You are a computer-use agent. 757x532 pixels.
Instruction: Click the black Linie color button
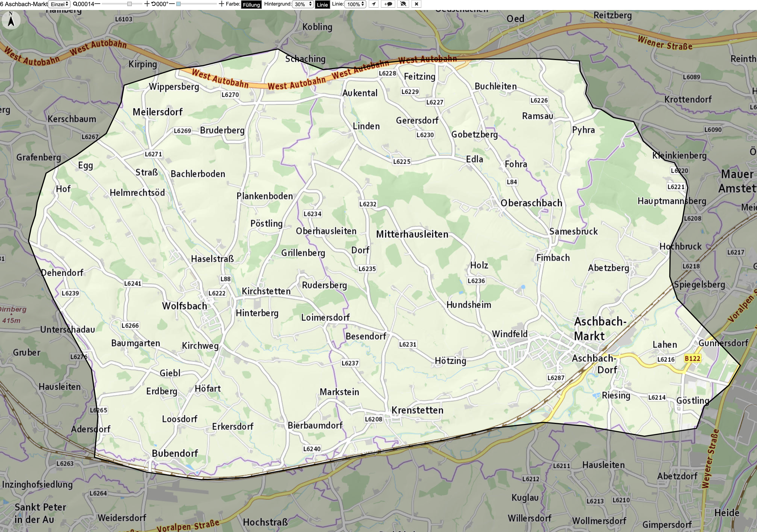322,4
